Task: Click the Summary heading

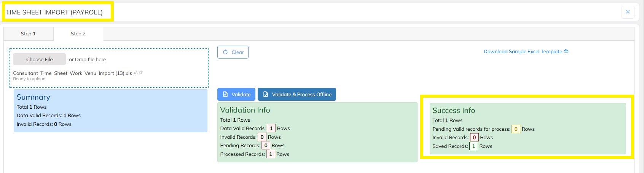Action: coord(33,97)
